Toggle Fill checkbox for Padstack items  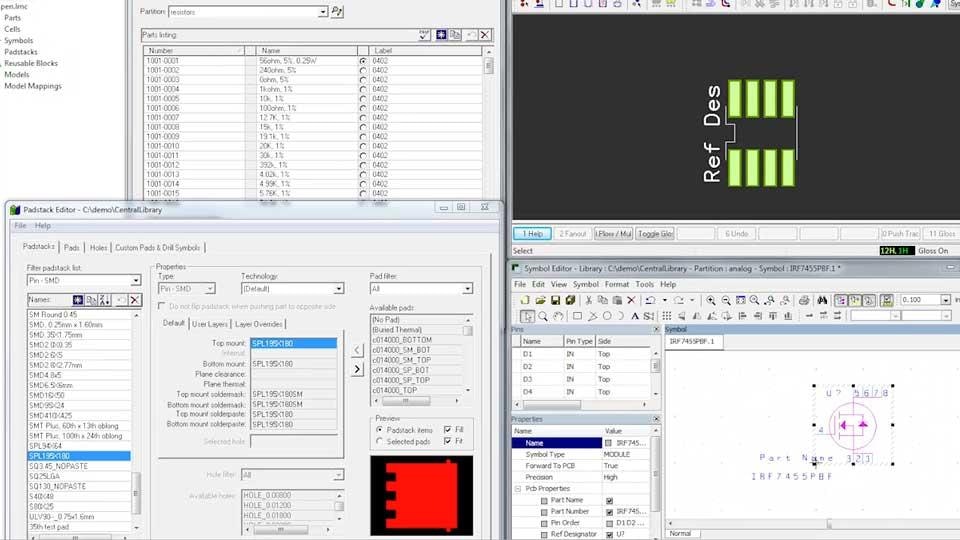point(448,430)
